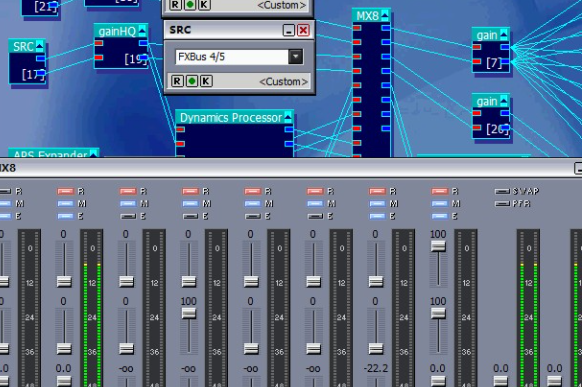Click the K button in SRC window
This screenshot has width=582, height=387.
pos(206,81)
